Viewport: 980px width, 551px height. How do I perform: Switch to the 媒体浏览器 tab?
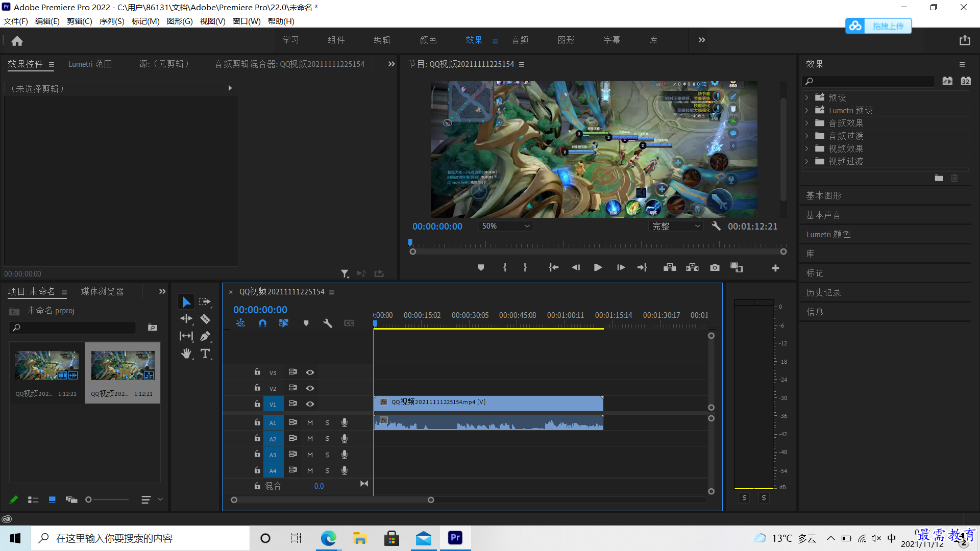tap(103, 291)
